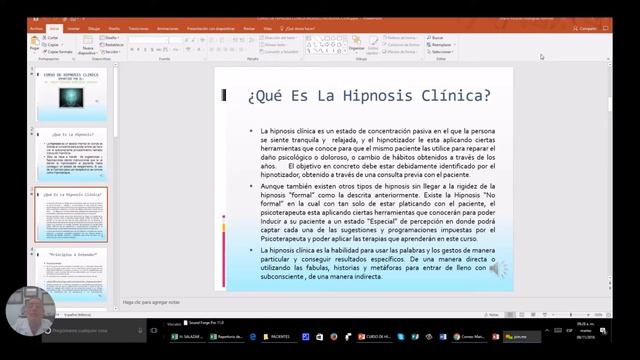
Task: Collapse the ribbon arrow
Action: [608, 59]
